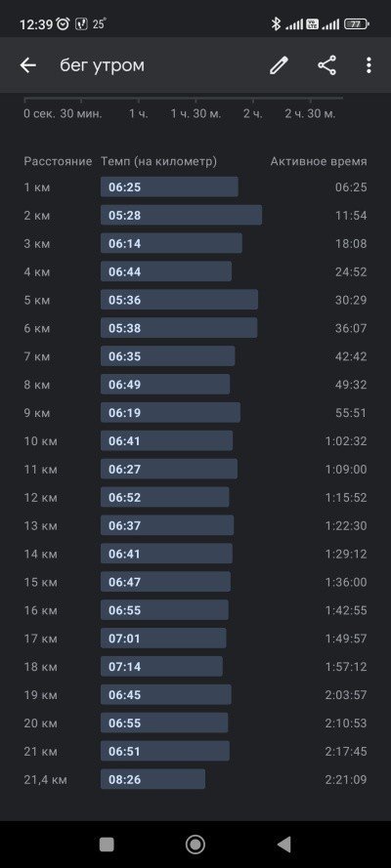Tap the Bluetooth status bar icon

click(276, 23)
